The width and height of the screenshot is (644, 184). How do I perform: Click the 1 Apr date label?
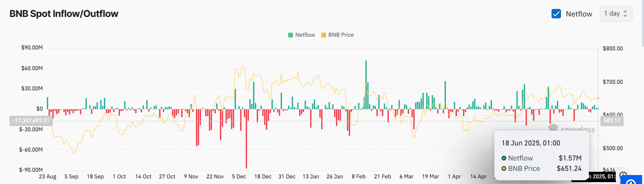tap(454, 177)
